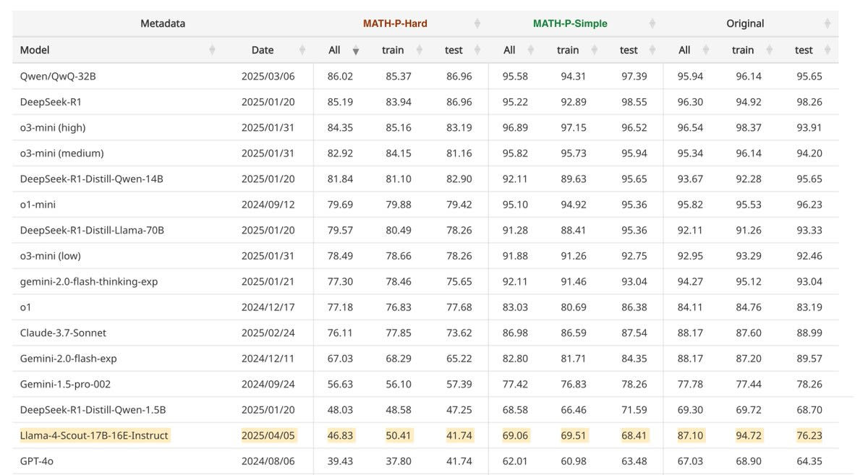Screen dimensions: 868x475
Task: Click the sort arrows beside Original train
Action: click(767, 50)
